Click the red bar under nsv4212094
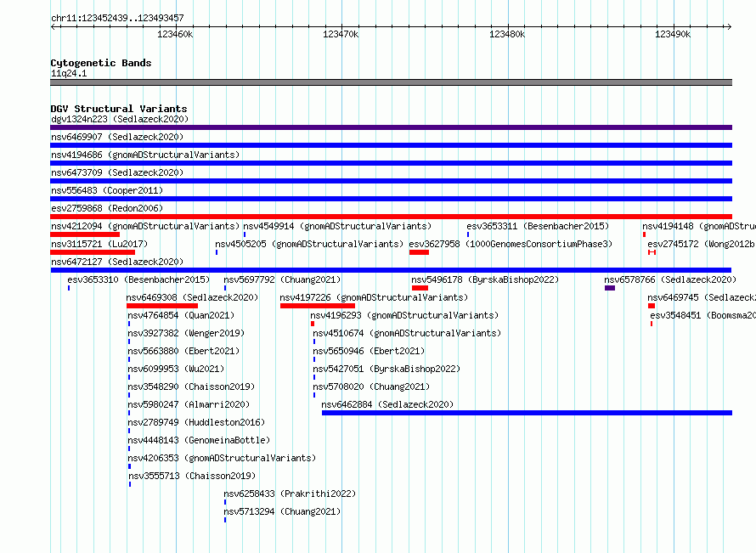This screenshot has height=553, width=756. click(x=85, y=234)
